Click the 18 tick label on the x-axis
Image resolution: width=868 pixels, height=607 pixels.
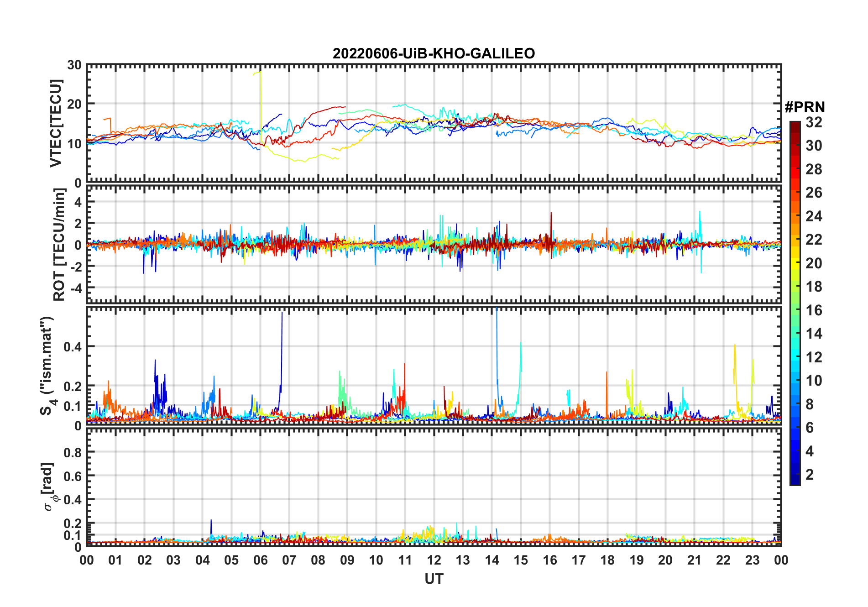[x=607, y=560]
